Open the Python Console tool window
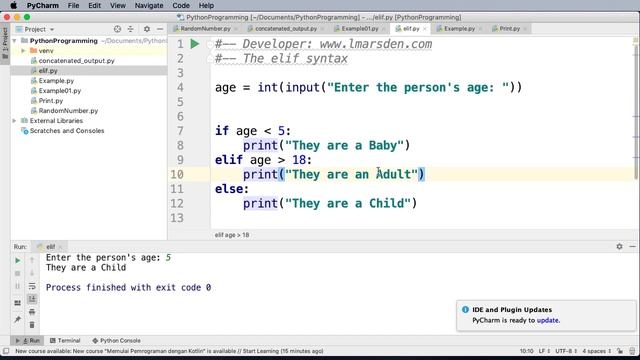 (116, 340)
